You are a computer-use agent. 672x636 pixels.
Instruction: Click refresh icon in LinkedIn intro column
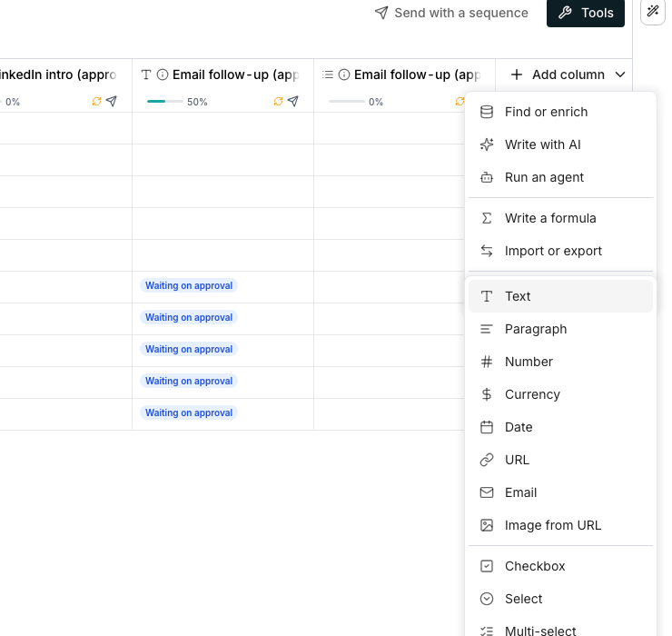(x=97, y=101)
